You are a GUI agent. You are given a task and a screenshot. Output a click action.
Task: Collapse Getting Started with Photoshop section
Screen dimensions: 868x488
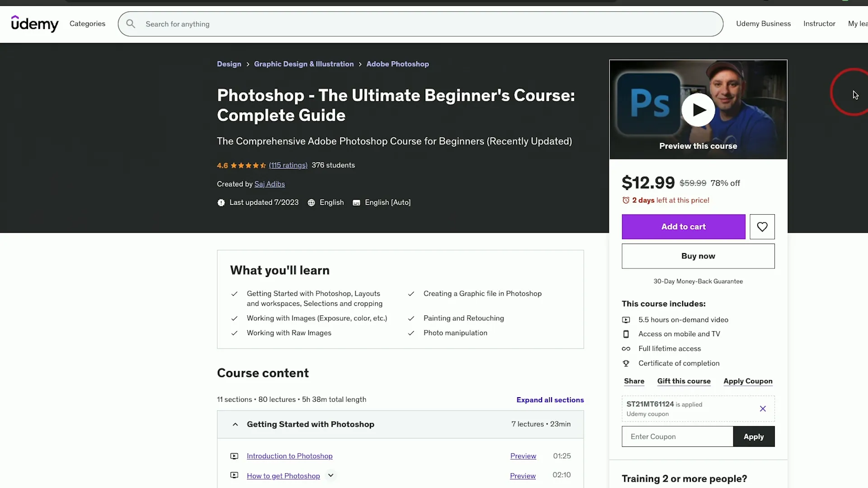(235, 424)
